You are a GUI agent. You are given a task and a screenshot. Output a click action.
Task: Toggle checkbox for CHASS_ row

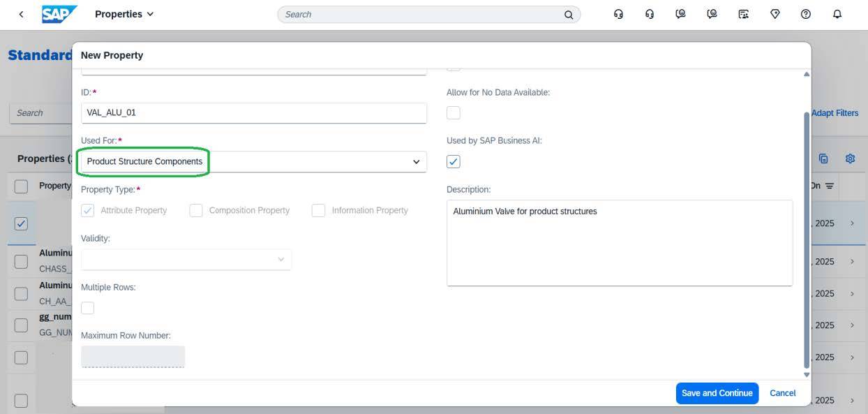(21, 261)
